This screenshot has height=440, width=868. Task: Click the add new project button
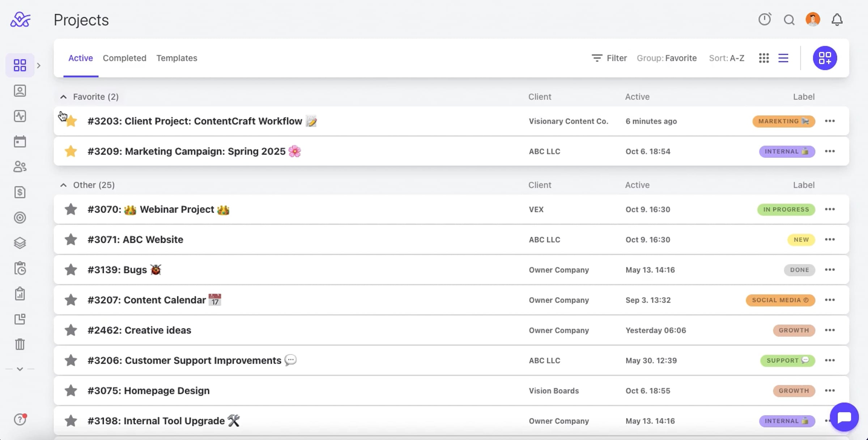825,58
